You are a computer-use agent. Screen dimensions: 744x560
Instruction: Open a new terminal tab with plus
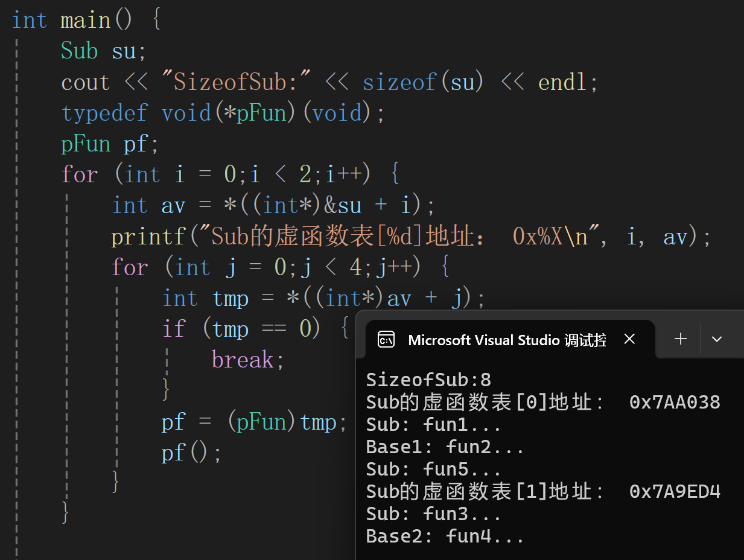(x=681, y=339)
